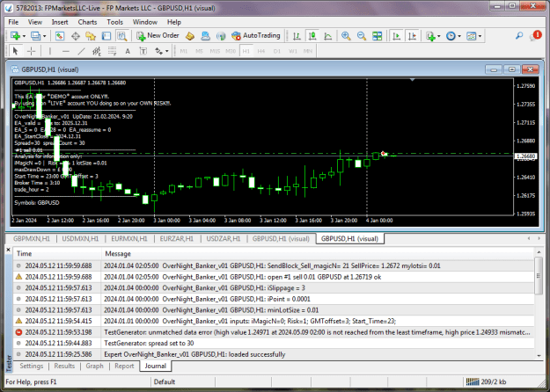This screenshot has height=392, width=550.
Task: Toggle chart Auto Scroll
Action: 396,36
